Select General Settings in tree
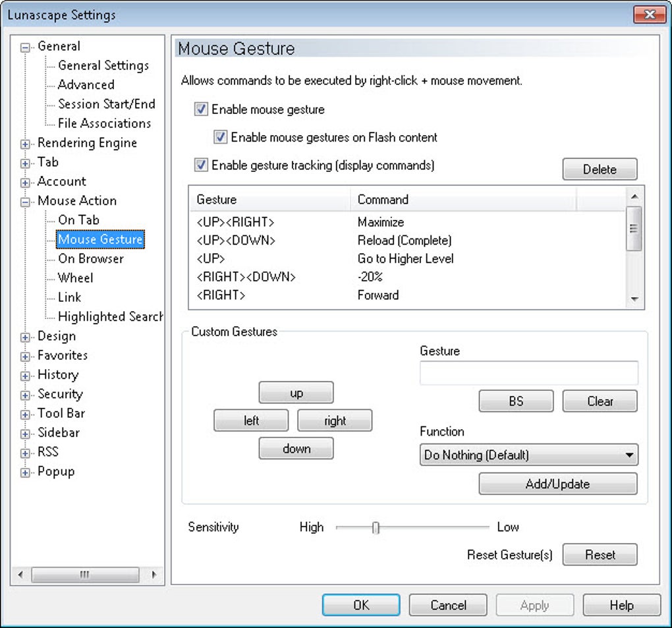 pos(103,66)
